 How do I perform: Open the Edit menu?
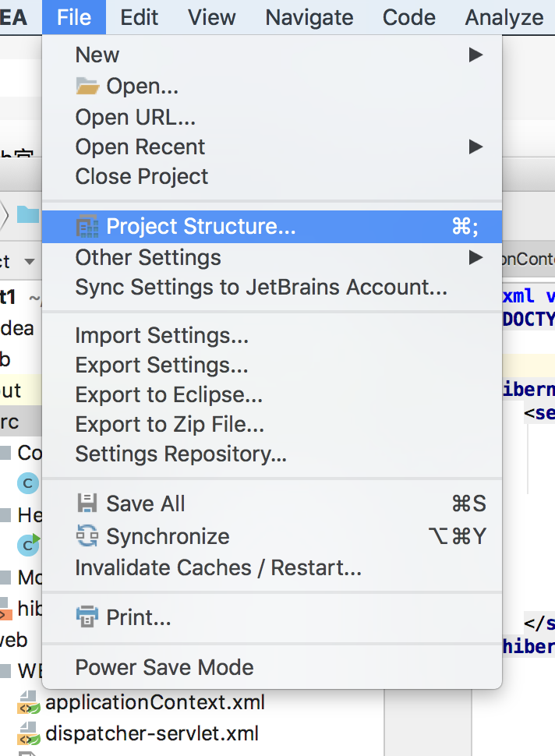tap(139, 18)
